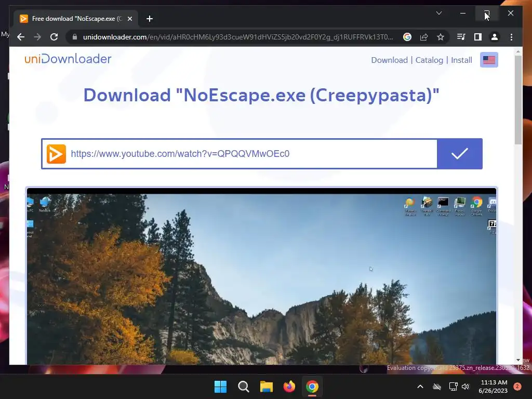
Task: Open File Explorer from taskbar
Action: pyautogui.click(x=267, y=387)
